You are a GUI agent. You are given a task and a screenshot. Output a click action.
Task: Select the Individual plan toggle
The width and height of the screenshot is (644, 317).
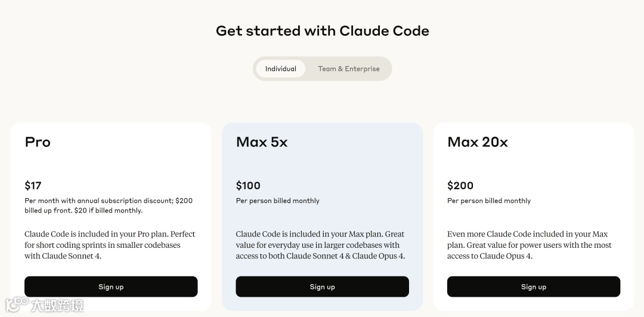click(x=280, y=69)
